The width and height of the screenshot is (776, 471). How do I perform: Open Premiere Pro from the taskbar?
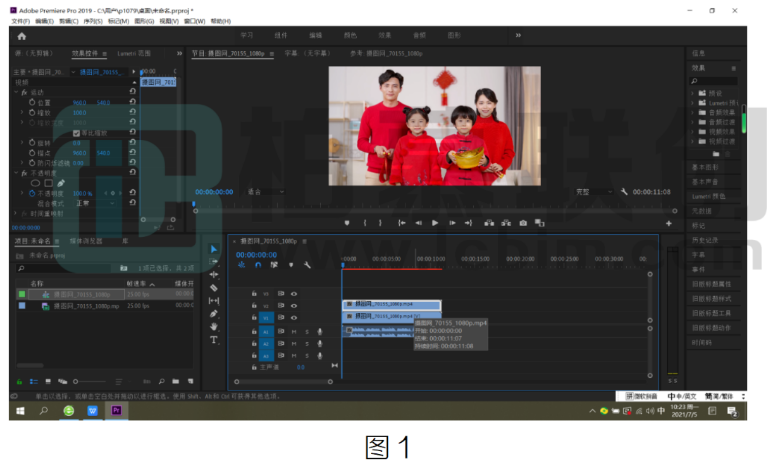click(116, 411)
